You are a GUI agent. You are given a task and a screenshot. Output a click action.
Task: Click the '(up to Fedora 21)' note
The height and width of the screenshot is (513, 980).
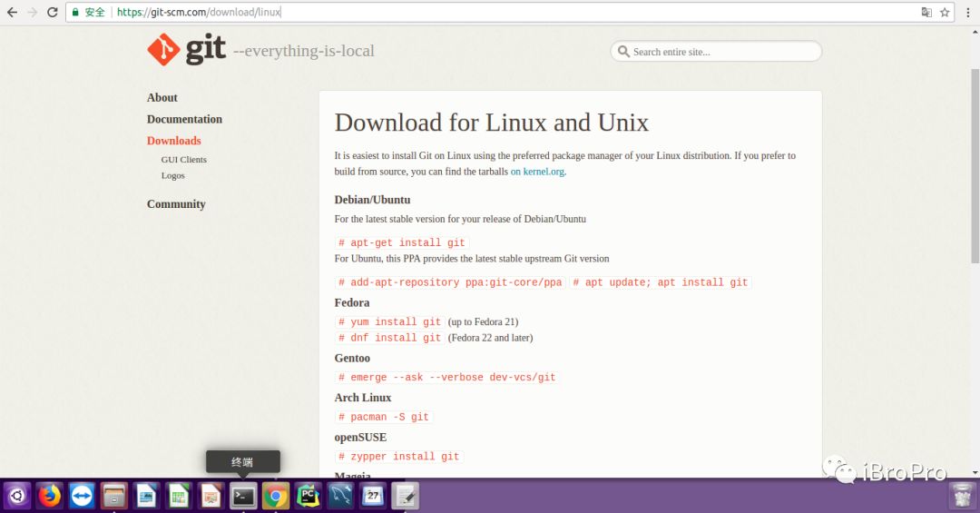(483, 322)
